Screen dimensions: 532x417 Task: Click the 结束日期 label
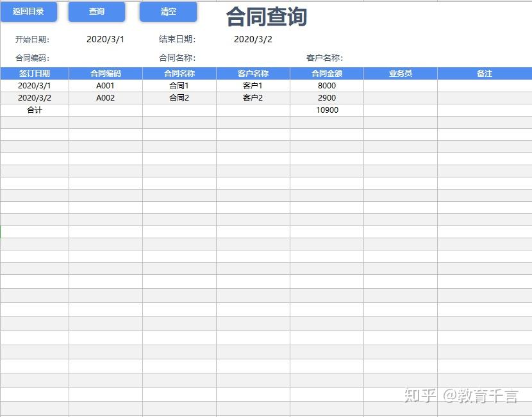click(177, 39)
